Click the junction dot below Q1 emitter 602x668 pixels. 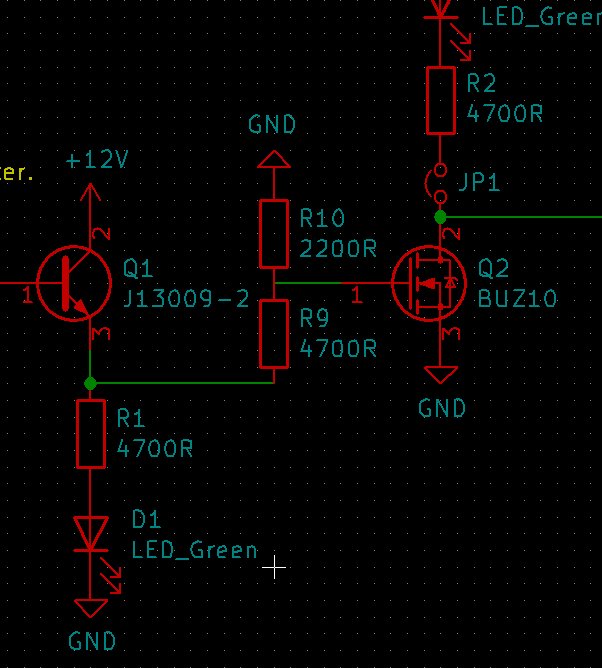91,383
